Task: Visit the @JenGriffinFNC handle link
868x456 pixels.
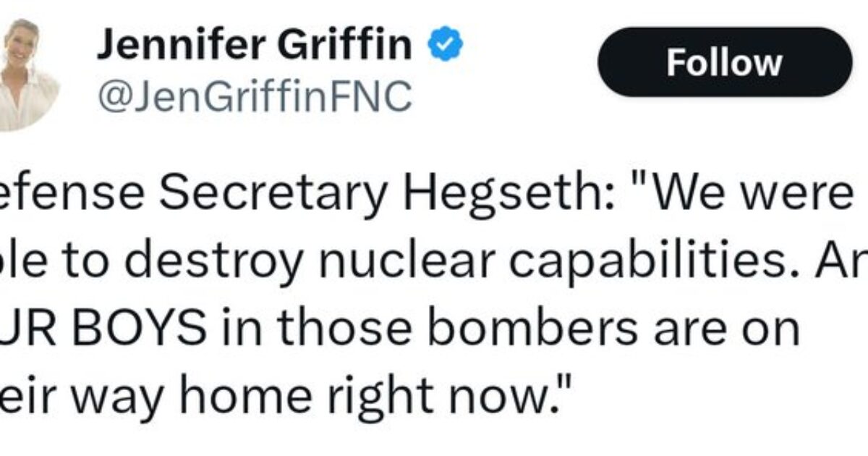Action: coord(254,95)
